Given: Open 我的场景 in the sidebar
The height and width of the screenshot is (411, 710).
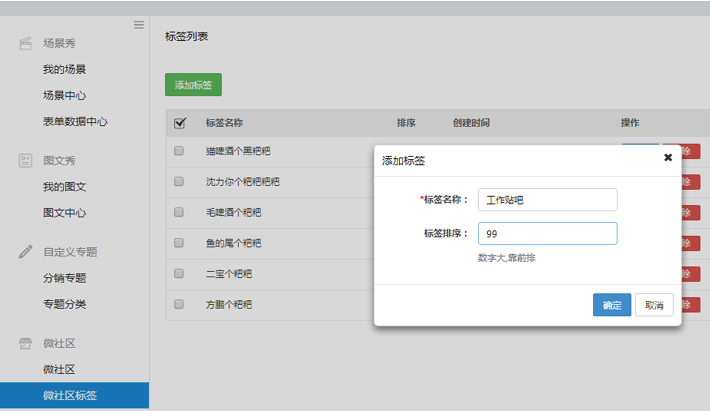Looking at the screenshot, I should [x=64, y=70].
